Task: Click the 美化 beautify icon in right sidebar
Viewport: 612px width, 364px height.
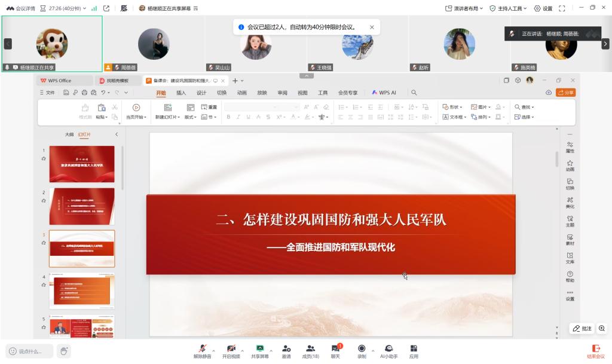Action: tap(570, 203)
